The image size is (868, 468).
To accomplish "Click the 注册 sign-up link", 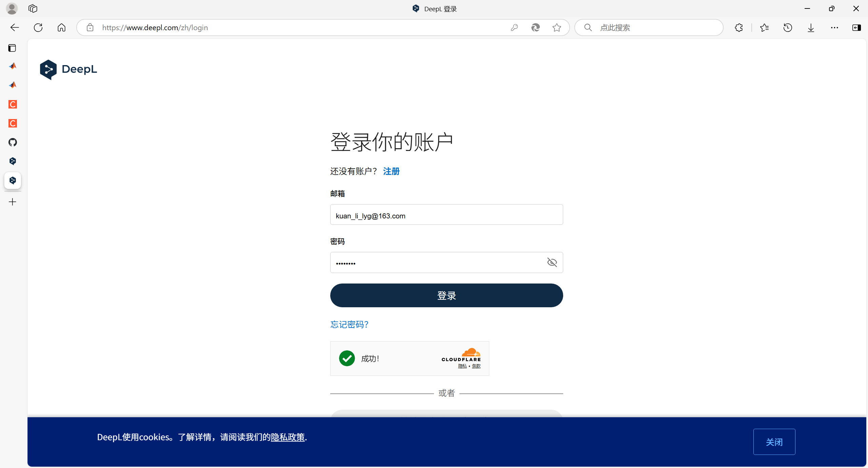I will coord(391,171).
